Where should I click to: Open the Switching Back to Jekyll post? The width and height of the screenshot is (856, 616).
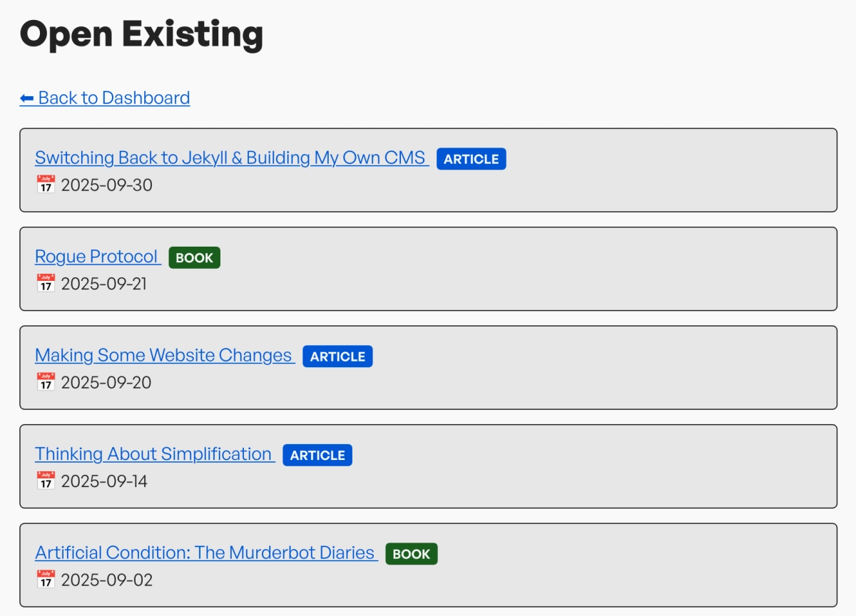tap(230, 158)
